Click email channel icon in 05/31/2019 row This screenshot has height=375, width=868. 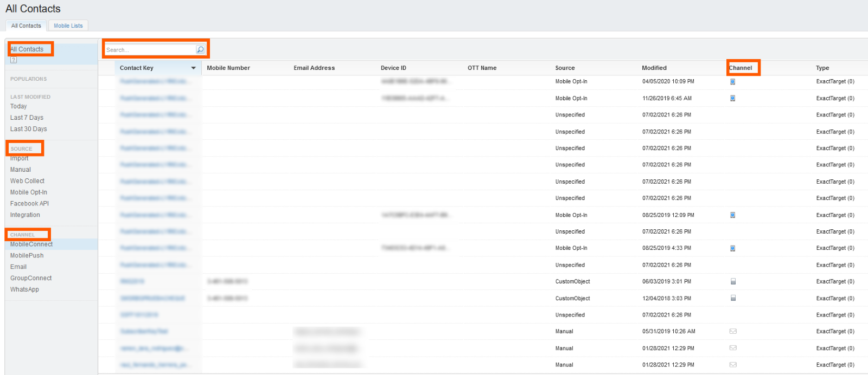[x=733, y=332]
